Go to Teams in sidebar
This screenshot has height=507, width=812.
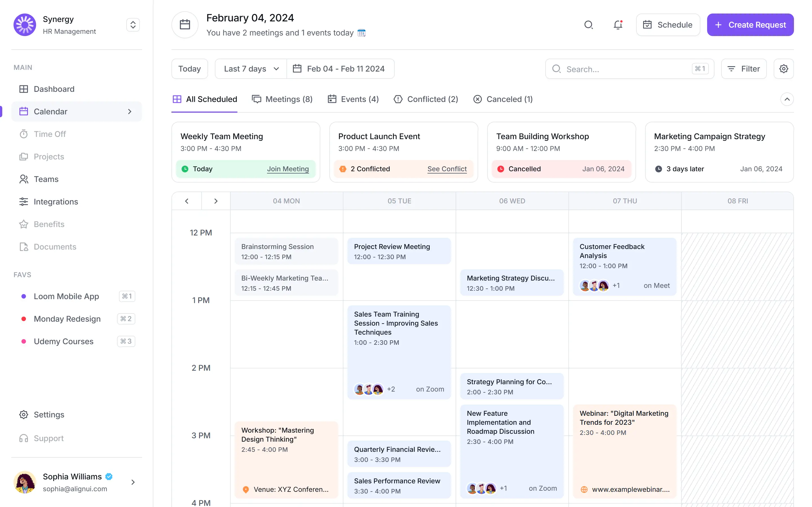(x=46, y=179)
